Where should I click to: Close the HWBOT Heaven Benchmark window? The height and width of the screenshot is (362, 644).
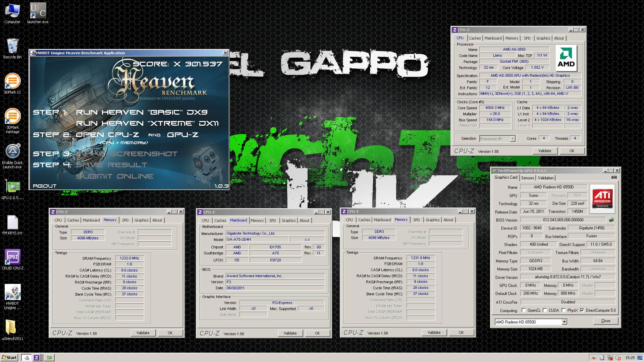(x=225, y=53)
